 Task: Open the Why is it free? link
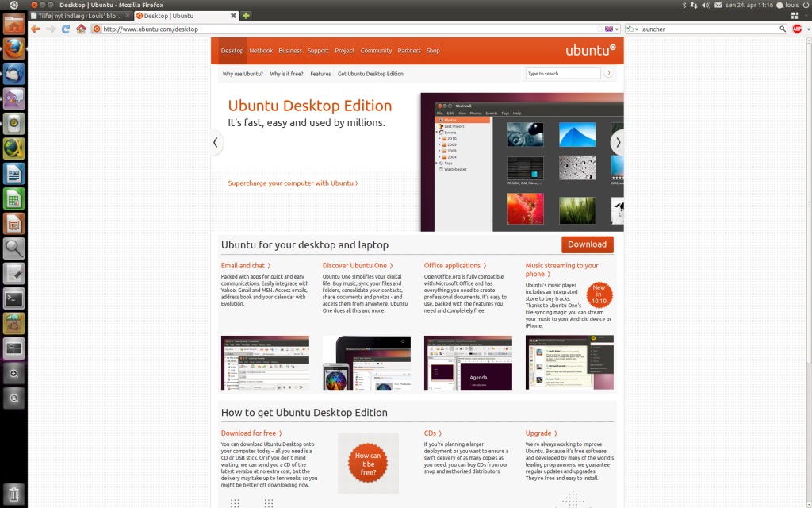285,73
